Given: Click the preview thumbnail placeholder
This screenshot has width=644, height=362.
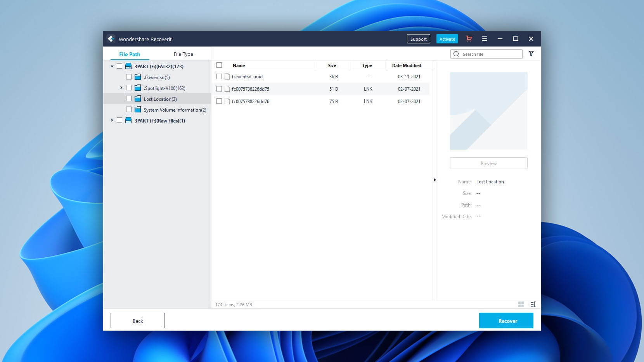Looking at the screenshot, I should click(x=488, y=111).
